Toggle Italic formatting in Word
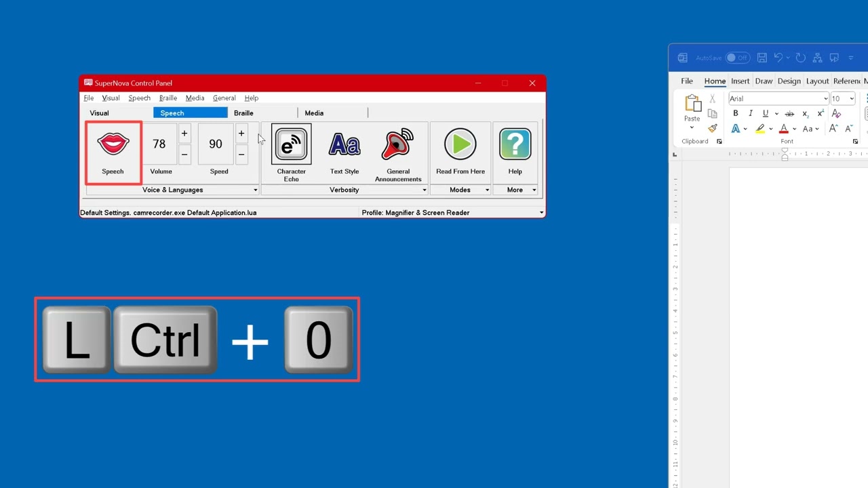This screenshot has width=868, height=488. point(751,114)
